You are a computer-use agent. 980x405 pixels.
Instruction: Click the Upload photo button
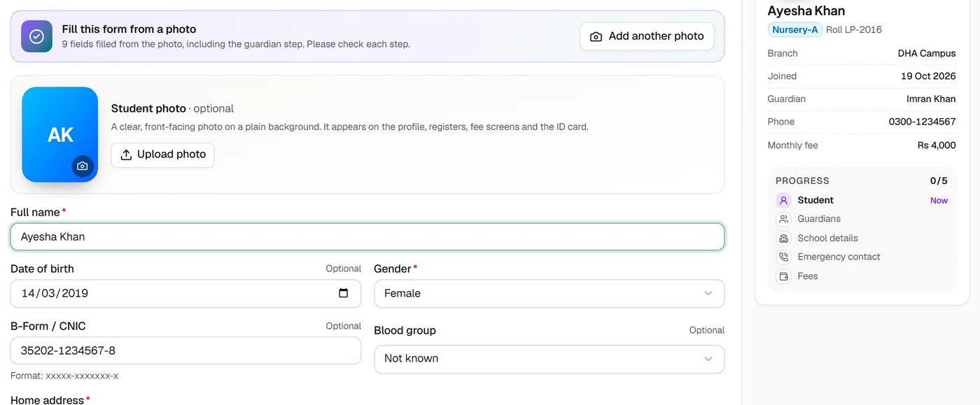(162, 155)
